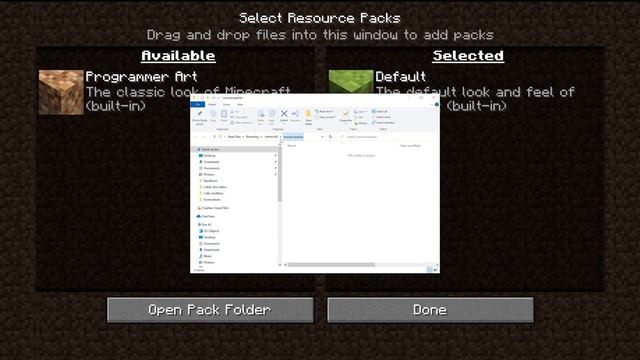Image resolution: width=640 pixels, height=360 pixels.
Task: Click Pin to Quick access ribbon icon
Action: click(200, 117)
